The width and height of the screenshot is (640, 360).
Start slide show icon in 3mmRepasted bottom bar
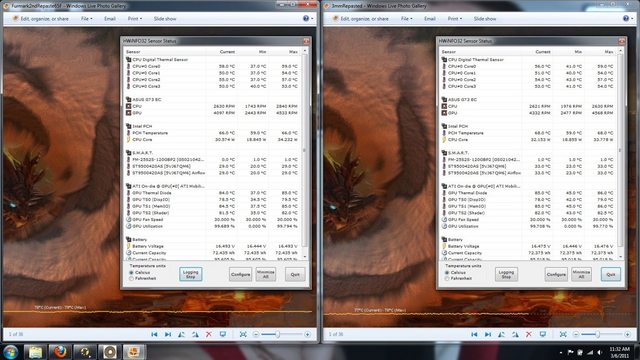coord(542,334)
